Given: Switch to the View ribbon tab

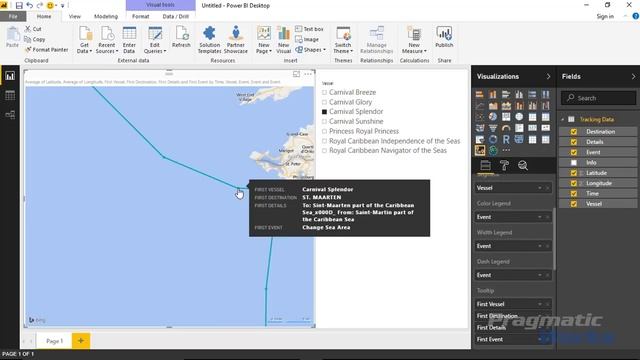Looking at the screenshot, I should tap(75, 16).
